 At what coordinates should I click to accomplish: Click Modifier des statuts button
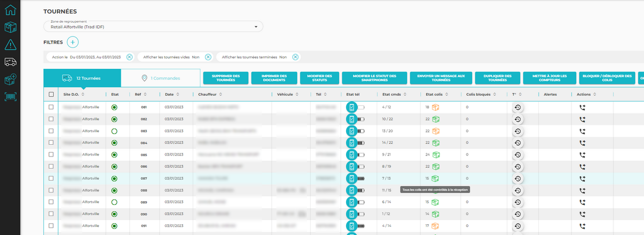(320, 78)
